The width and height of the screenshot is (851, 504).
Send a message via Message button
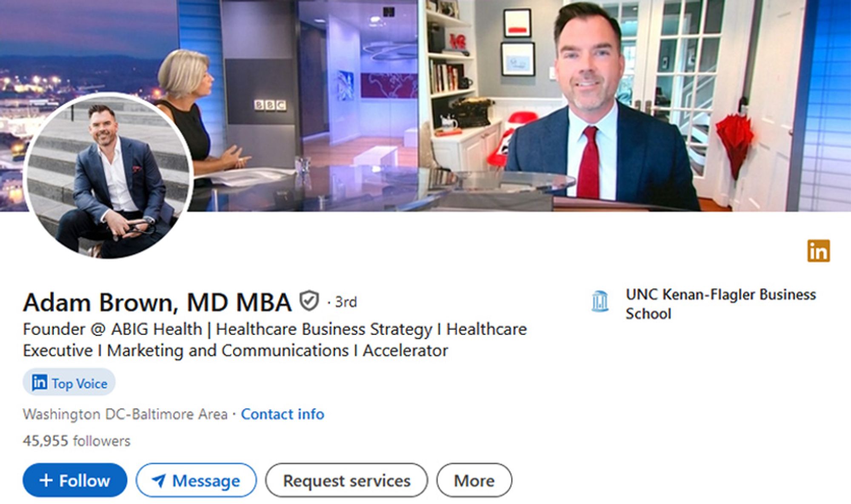point(196,480)
